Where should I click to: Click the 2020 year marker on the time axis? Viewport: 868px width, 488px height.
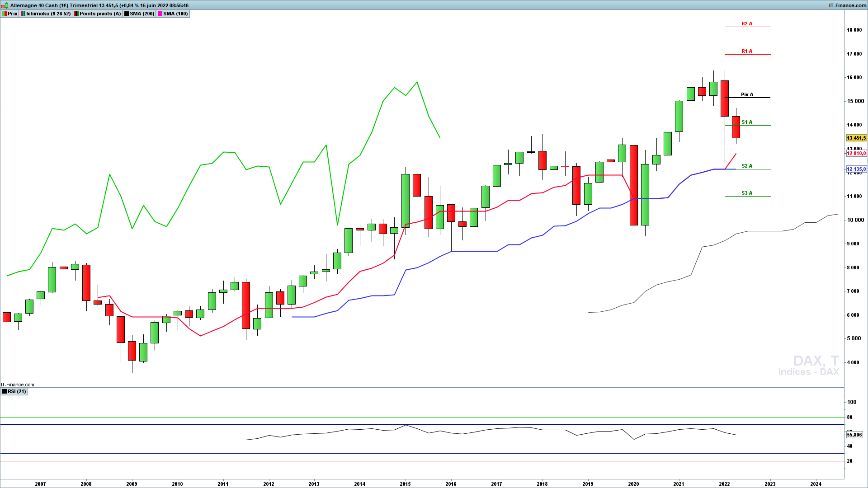pyautogui.click(x=633, y=484)
